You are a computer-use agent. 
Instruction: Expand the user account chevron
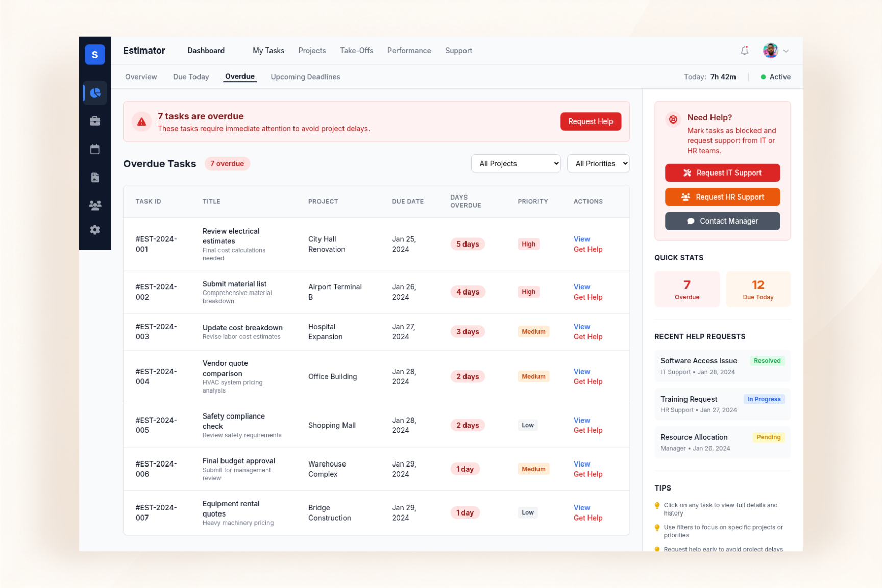tap(786, 51)
